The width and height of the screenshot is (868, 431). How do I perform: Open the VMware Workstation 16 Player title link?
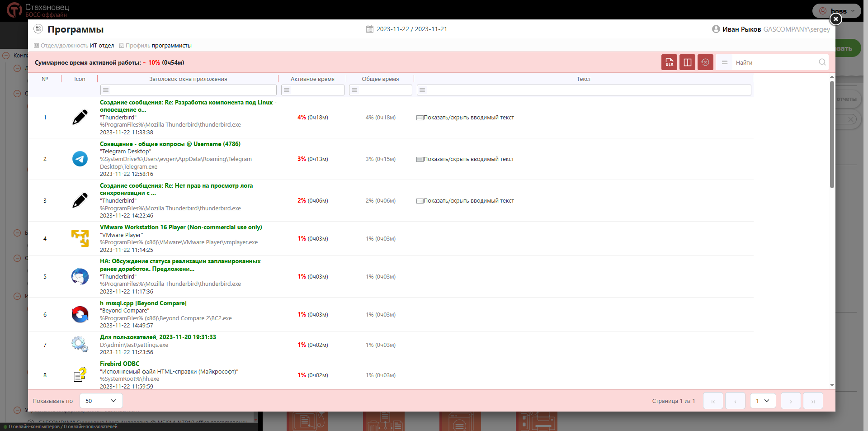(x=181, y=227)
